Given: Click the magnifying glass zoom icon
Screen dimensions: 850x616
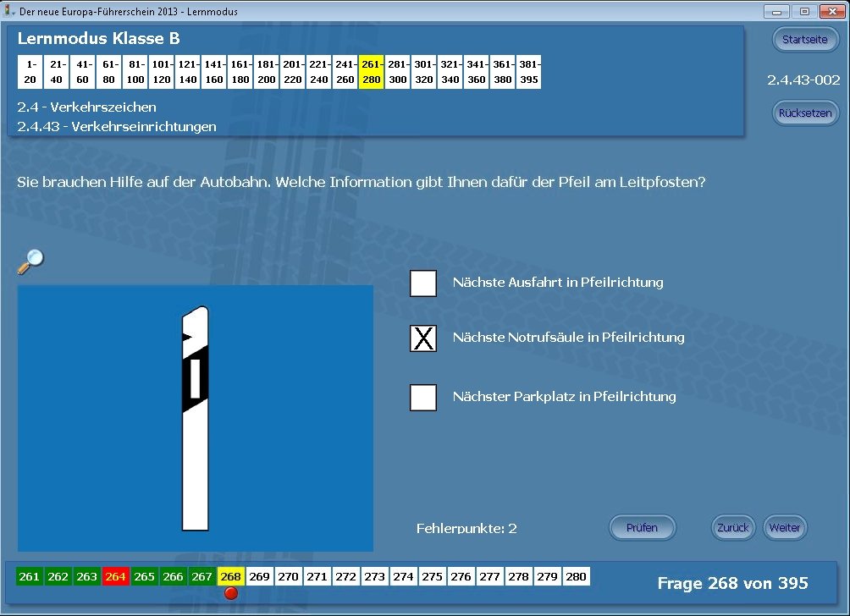Looking at the screenshot, I should [30, 262].
